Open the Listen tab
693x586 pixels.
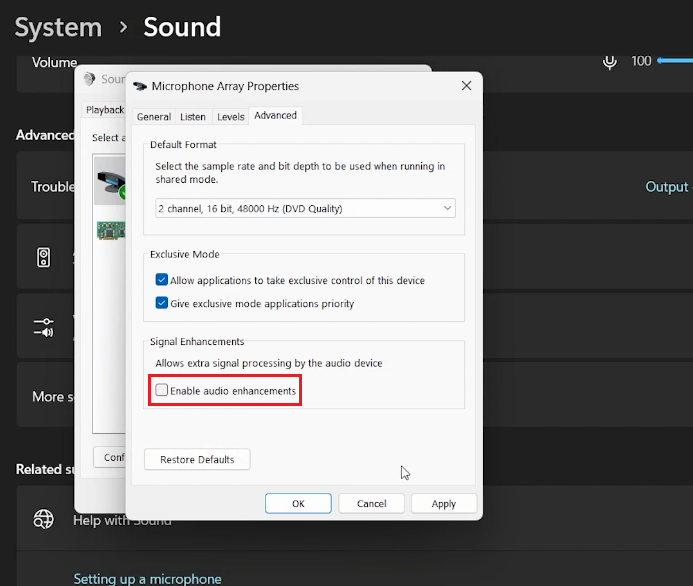point(193,117)
